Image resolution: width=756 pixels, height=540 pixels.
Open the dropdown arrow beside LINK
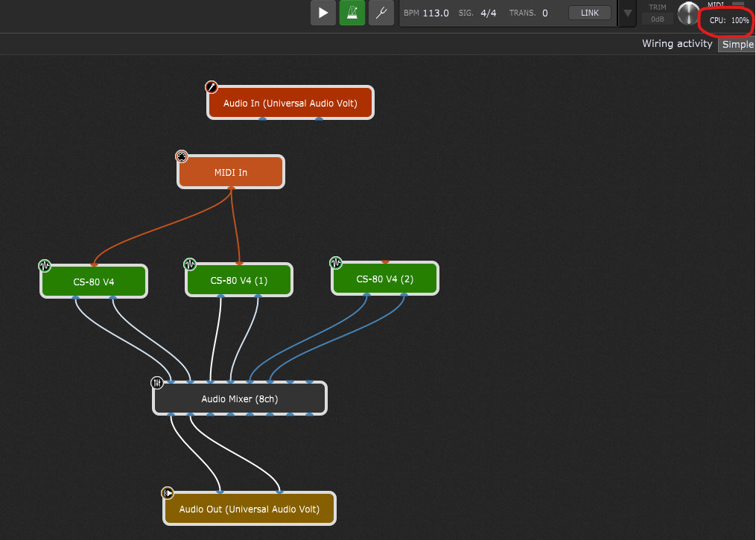[627, 13]
